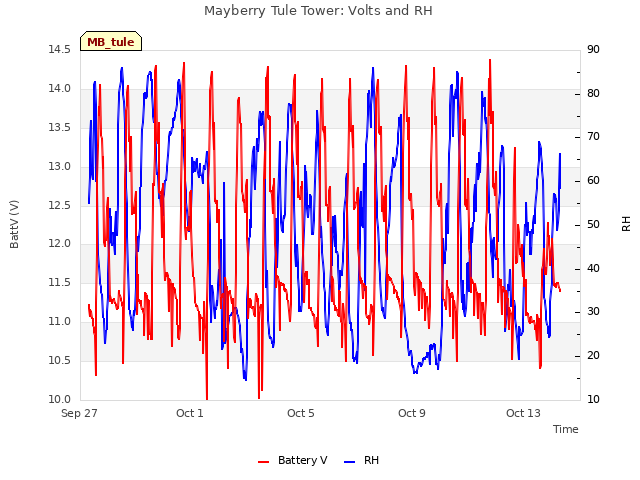Viewport: 640px width, 480px height.
Task: Click the 60 RH tick label
Action: [x=593, y=180]
